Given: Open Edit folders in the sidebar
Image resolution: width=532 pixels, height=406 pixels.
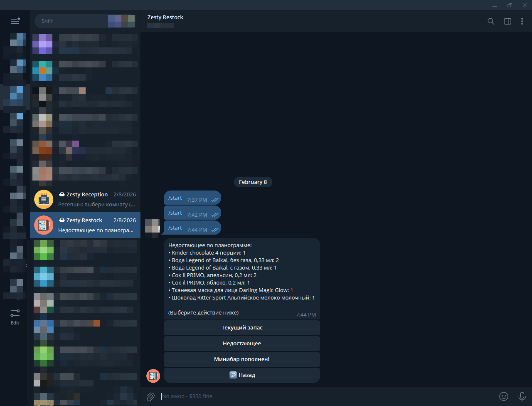Looking at the screenshot, I should click(15, 317).
